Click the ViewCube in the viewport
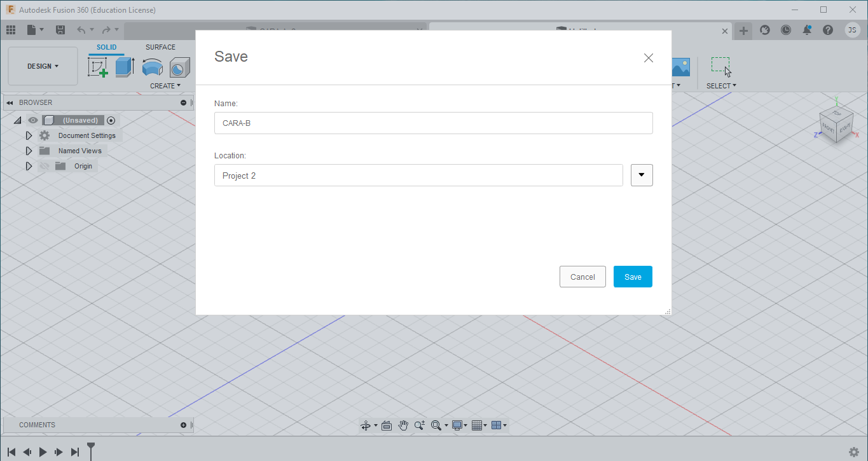This screenshot has width=868, height=461. click(x=837, y=126)
